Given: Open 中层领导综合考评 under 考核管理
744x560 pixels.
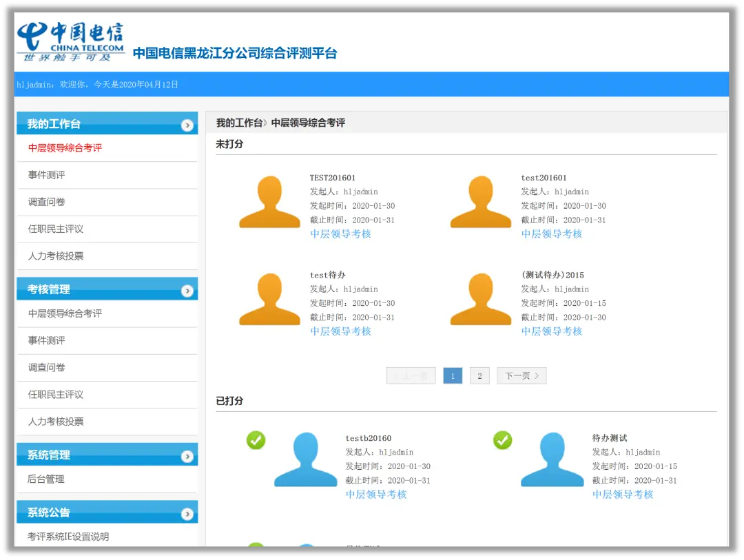Looking at the screenshot, I should (x=65, y=313).
